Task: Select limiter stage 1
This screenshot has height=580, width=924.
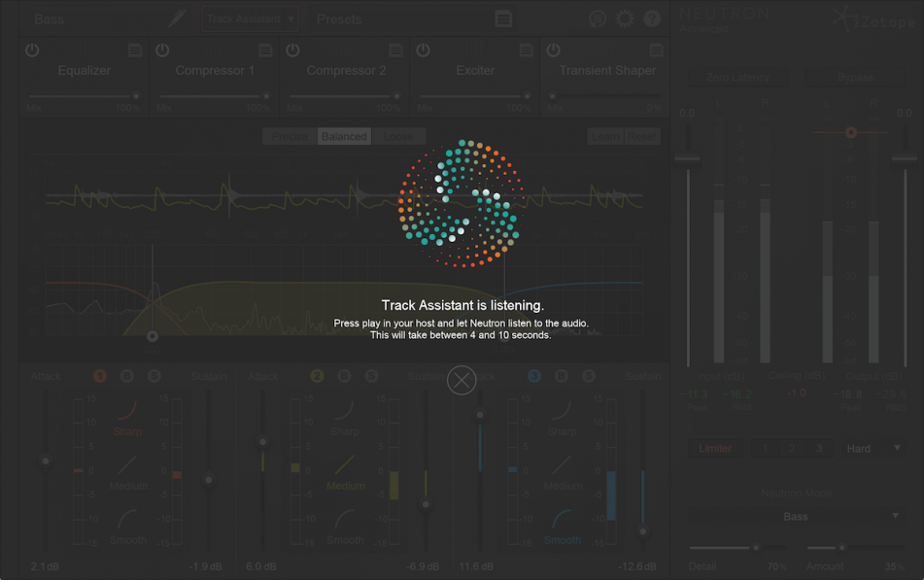Action: point(764,448)
